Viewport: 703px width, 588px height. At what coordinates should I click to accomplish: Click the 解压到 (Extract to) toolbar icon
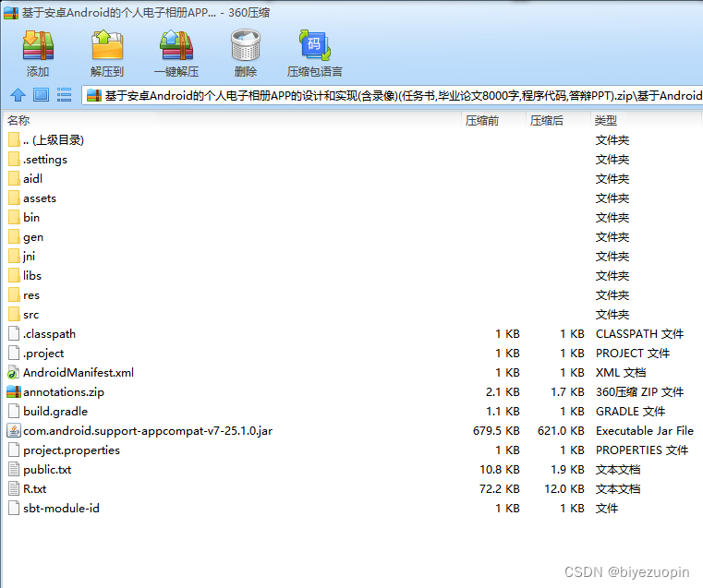[107, 45]
